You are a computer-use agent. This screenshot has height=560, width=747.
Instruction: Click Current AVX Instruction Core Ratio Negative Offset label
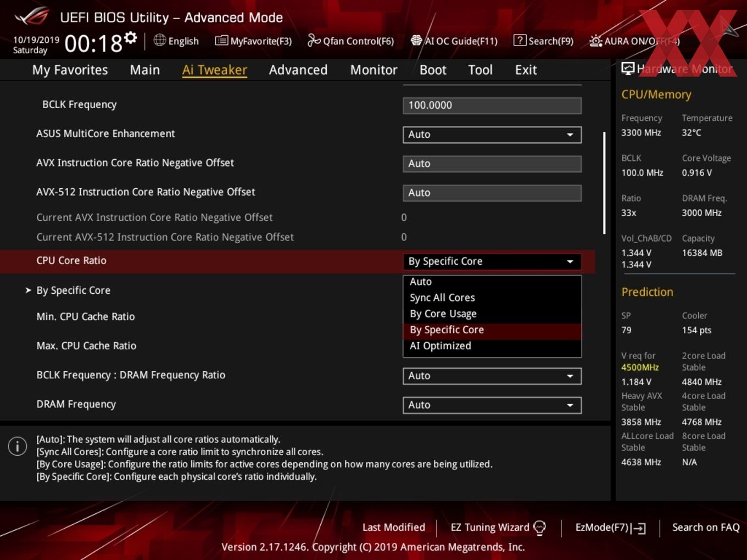coord(154,218)
